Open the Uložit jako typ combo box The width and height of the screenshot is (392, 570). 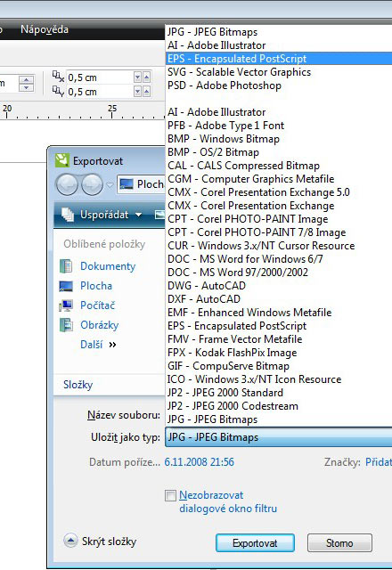pos(279,437)
